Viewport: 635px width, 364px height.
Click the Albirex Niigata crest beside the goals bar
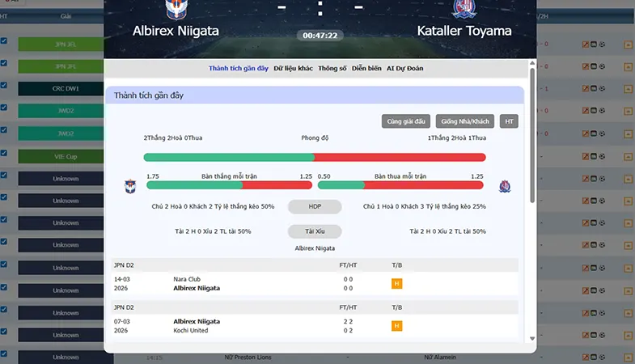coord(130,186)
